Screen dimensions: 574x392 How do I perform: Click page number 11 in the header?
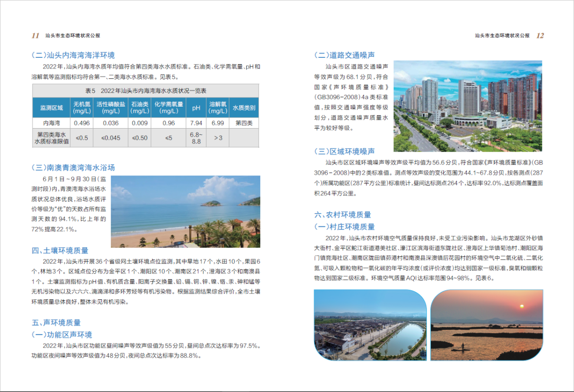point(35,35)
